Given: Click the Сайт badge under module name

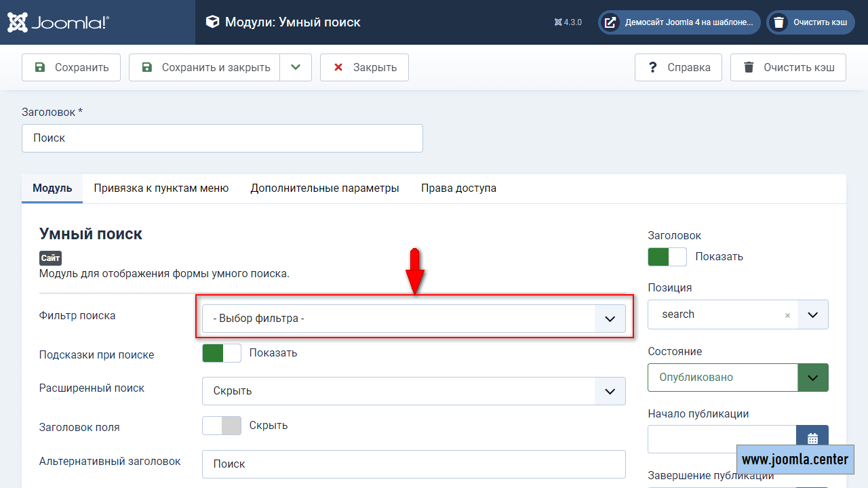Looking at the screenshot, I should coord(50,258).
